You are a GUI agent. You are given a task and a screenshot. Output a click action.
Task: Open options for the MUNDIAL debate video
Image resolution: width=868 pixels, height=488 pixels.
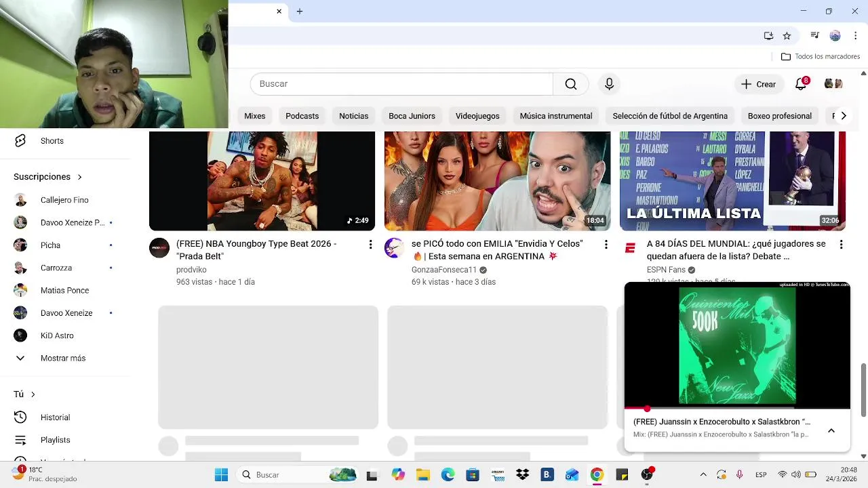[841, 244]
